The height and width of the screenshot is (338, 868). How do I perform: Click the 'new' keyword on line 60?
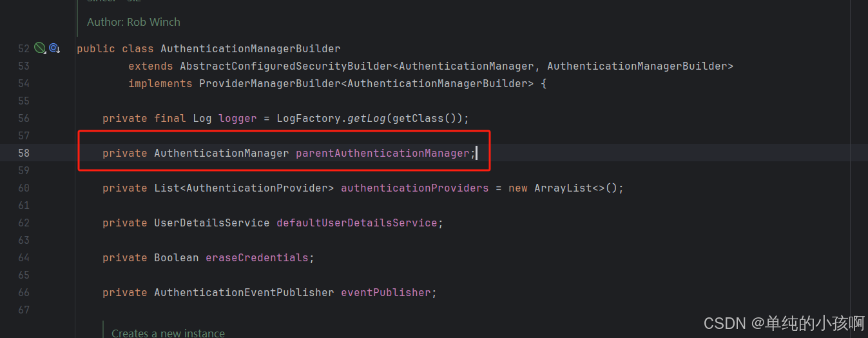518,188
